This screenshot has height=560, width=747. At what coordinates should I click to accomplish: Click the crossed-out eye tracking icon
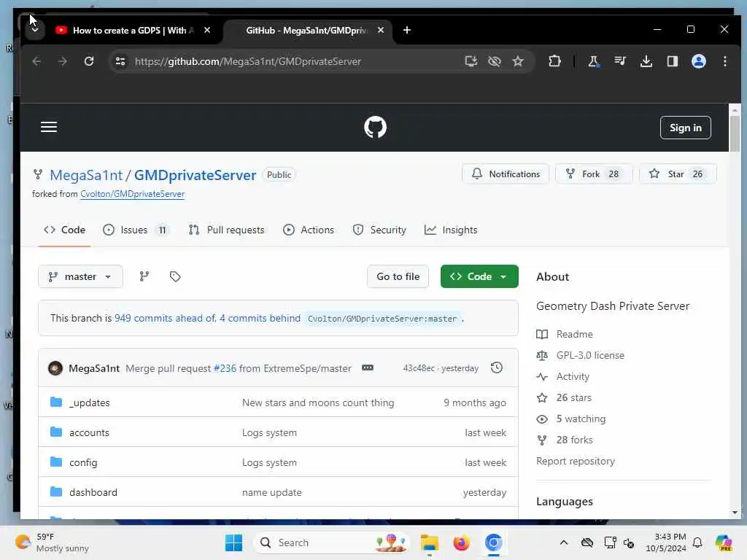(495, 61)
